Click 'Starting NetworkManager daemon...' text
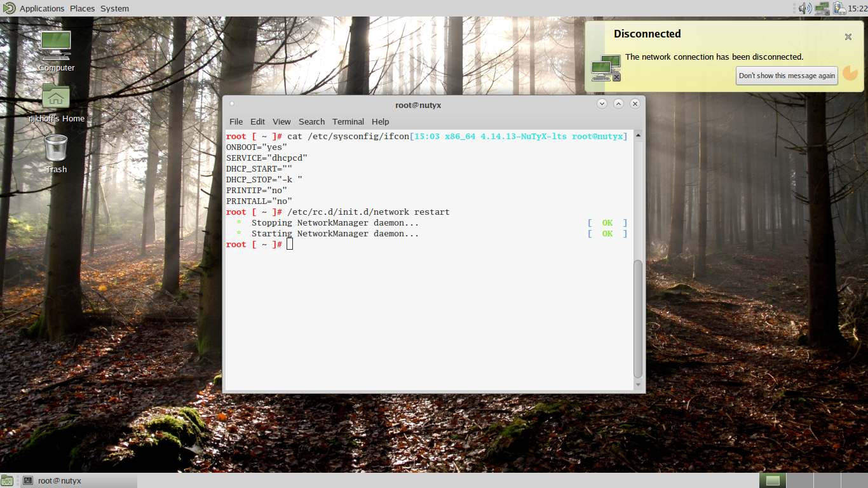Viewport: 868px width, 488px height. coord(335,234)
